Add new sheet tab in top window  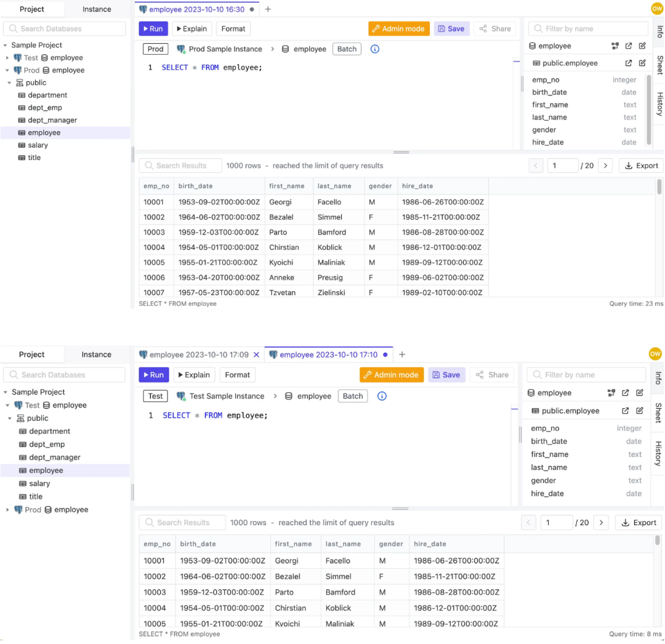tap(268, 9)
